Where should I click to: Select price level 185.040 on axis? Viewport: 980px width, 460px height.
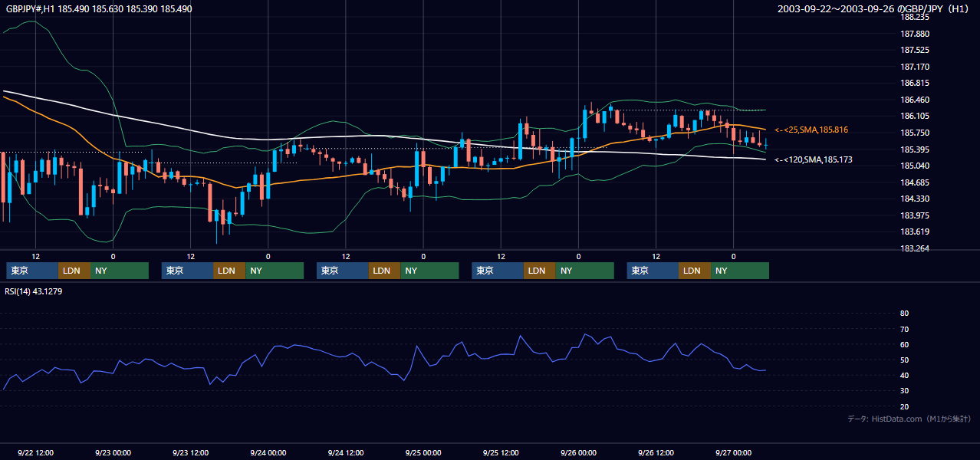coord(915,166)
